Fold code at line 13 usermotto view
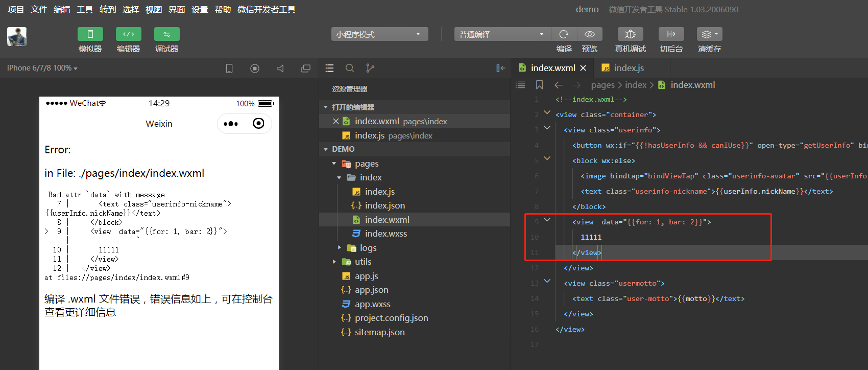 [547, 281]
